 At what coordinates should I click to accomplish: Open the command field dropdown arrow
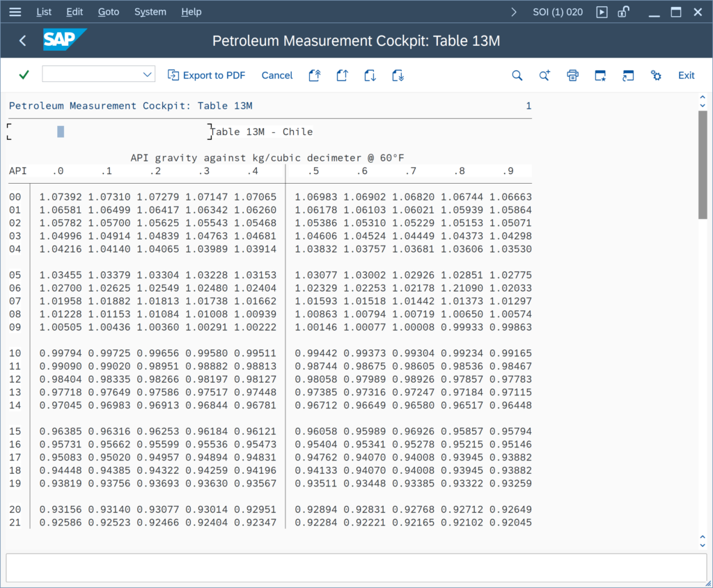[x=147, y=74]
